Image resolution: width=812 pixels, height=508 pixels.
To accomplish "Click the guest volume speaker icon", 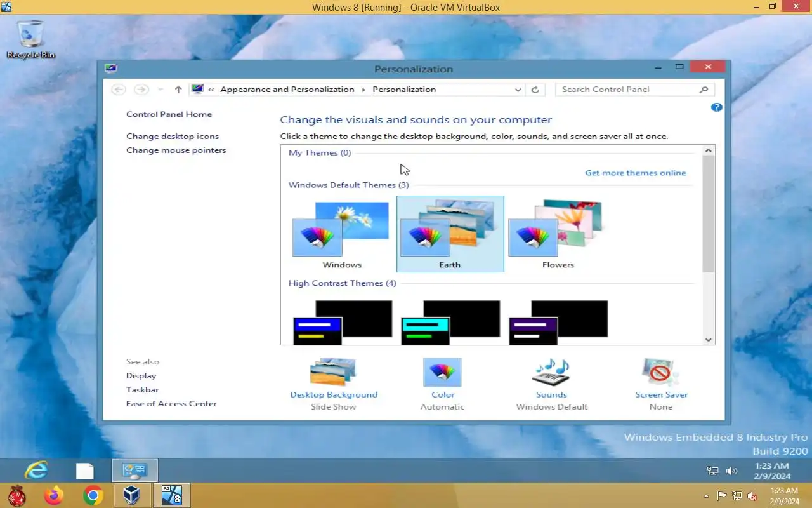I will 731,471.
